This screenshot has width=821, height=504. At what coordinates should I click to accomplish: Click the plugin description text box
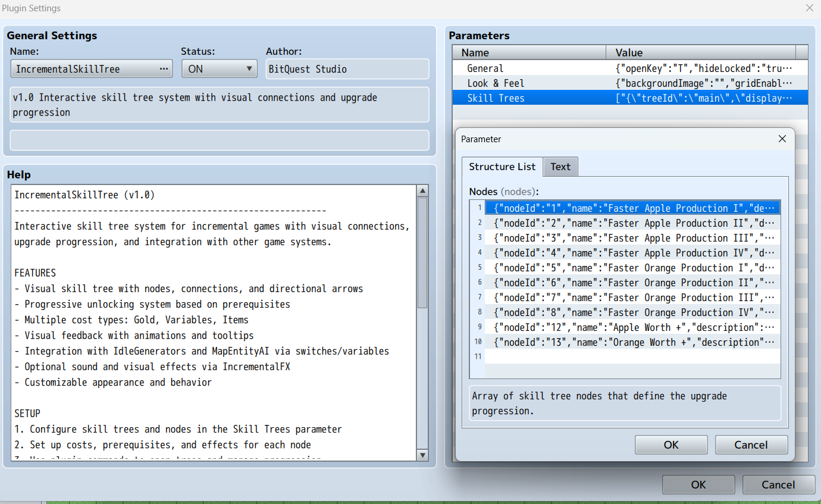coord(220,105)
